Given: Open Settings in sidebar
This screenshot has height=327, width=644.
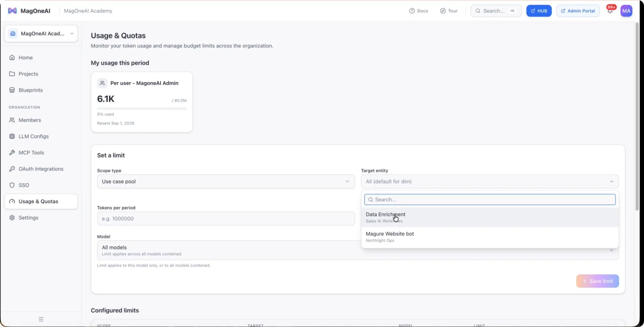Looking at the screenshot, I should [x=41, y=218].
